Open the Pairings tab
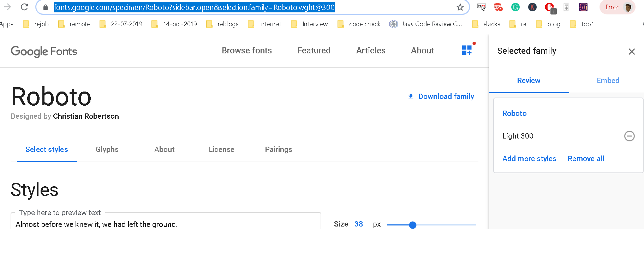 pyautogui.click(x=279, y=149)
